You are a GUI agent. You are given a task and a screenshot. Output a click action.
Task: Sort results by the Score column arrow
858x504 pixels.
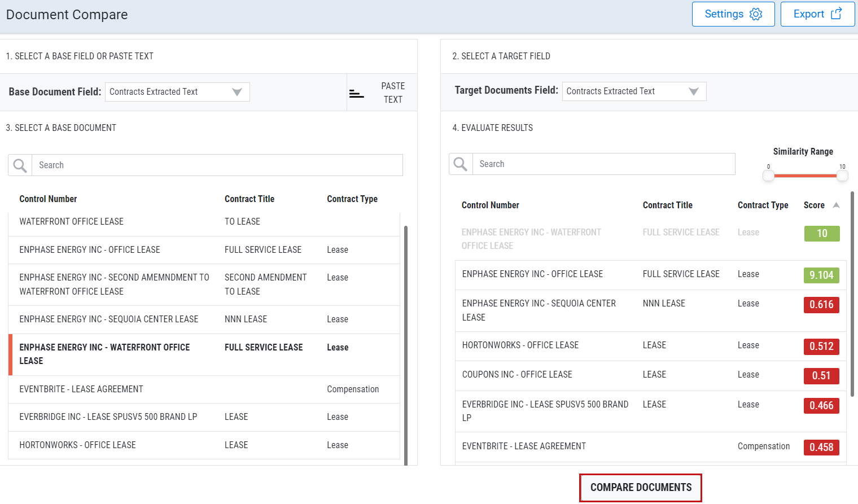837,205
